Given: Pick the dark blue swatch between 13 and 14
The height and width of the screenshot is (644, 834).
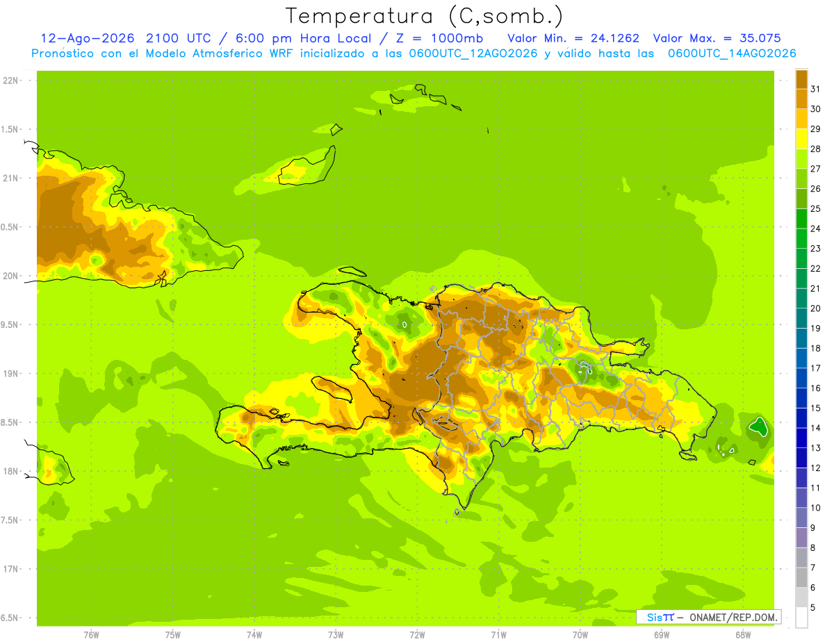Looking at the screenshot, I should (801, 438).
